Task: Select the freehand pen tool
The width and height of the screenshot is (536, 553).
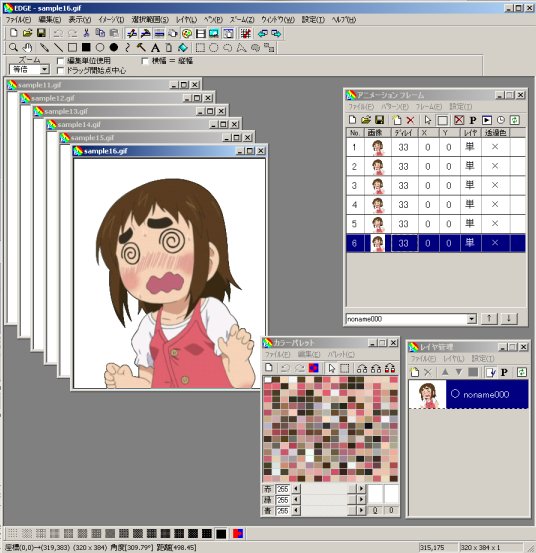Action: [x=44, y=48]
